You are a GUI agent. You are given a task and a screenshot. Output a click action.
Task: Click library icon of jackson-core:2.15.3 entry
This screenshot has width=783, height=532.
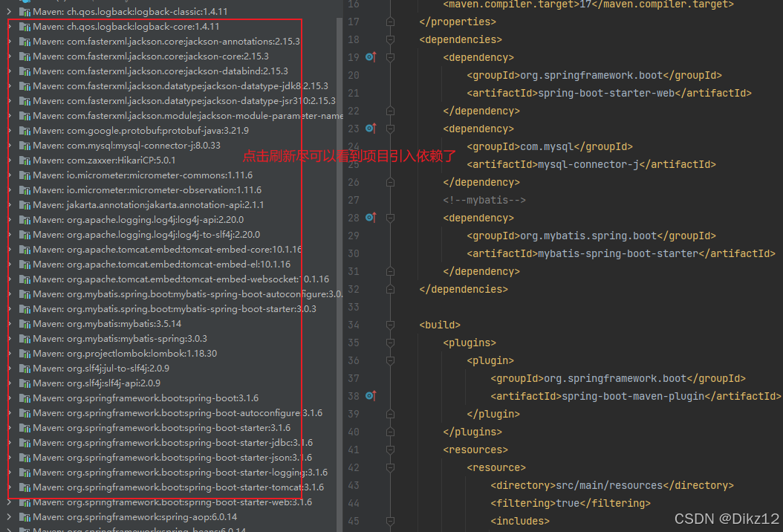coord(25,56)
